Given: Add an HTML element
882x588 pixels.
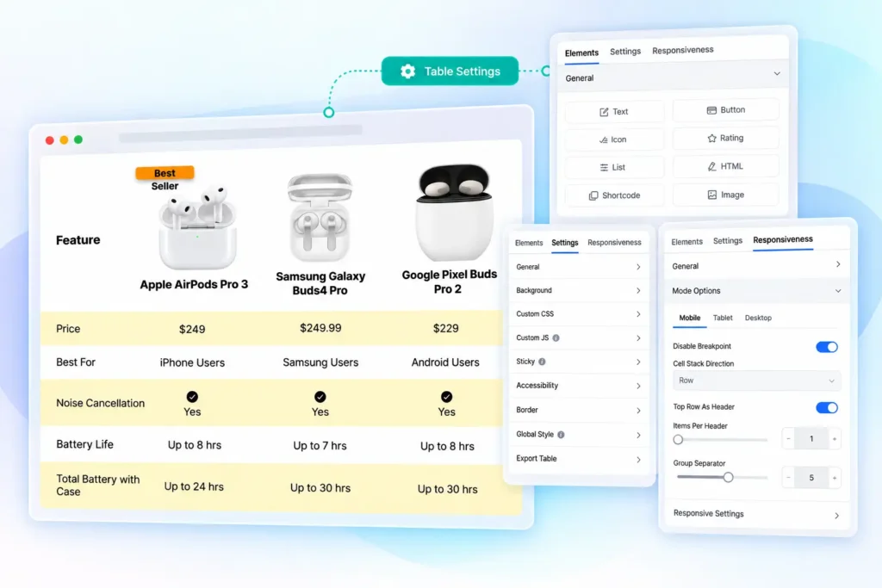Looking at the screenshot, I should [725, 166].
